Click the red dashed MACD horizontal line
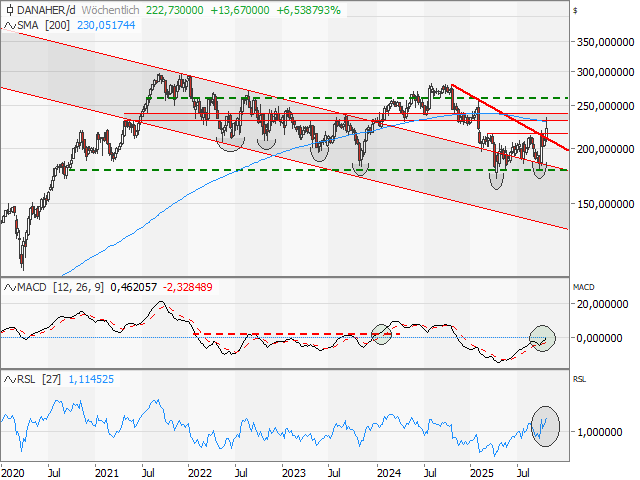Screen dimensions: 640x480 click(x=300, y=334)
